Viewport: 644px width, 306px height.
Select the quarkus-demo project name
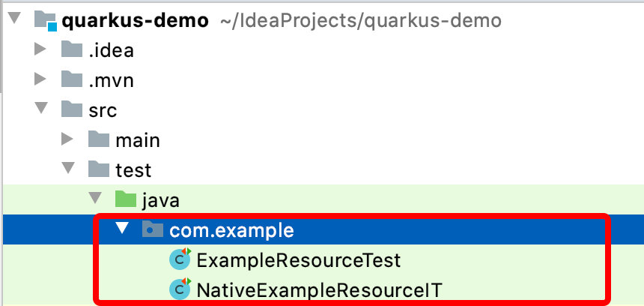pyautogui.click(x=135, y=20)
